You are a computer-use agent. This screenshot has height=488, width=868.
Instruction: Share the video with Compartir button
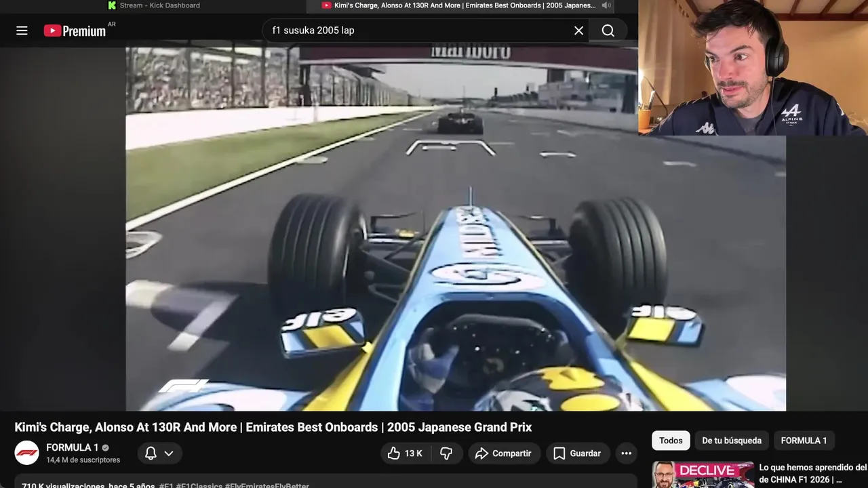coord(504,453)
